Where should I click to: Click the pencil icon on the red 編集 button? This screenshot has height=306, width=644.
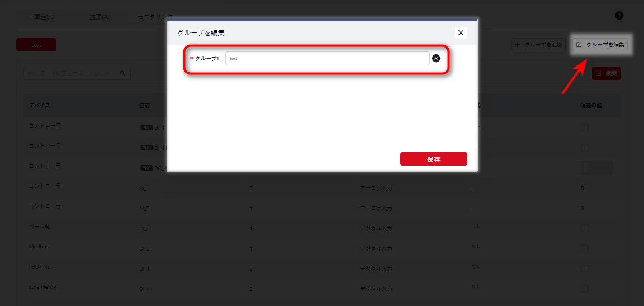[x=598, y=73]
